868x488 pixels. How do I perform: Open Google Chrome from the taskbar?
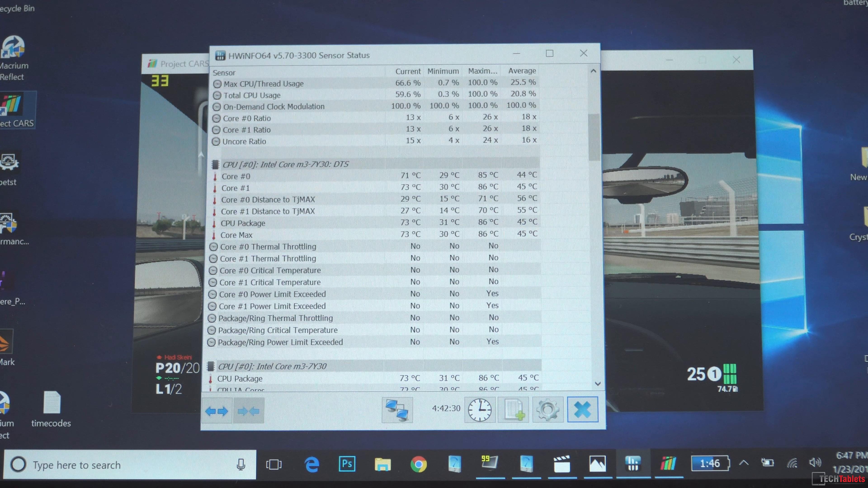point(418,465)
